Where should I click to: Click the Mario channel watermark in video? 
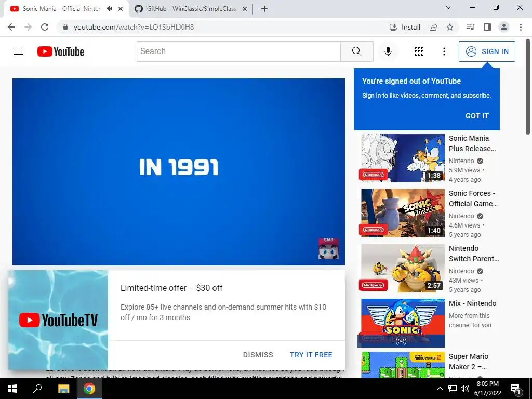pos(328,249)
